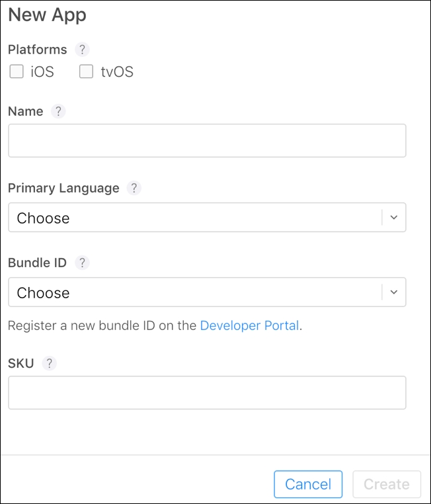Open the Bundle ID Choose dropdown
This screenshot has width=431, height=504.
click(x=207, y=292)
